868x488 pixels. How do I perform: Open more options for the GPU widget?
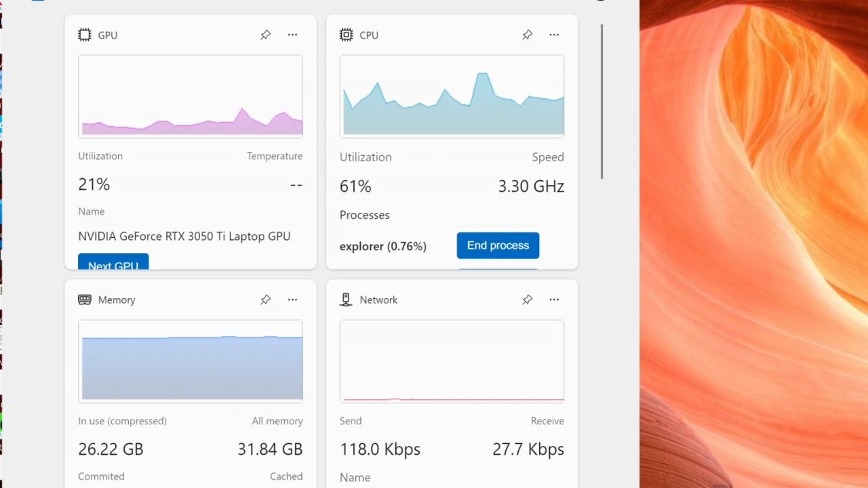click(292, 35)
